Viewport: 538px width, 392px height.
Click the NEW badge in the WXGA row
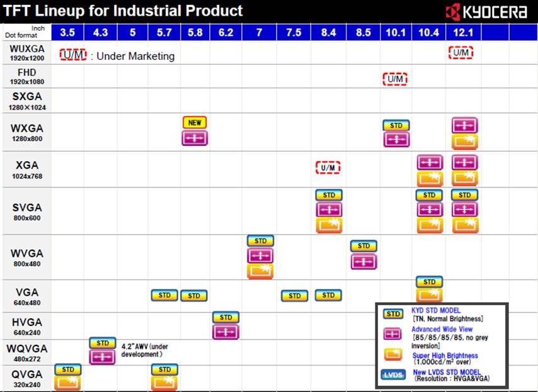[195, 123]
